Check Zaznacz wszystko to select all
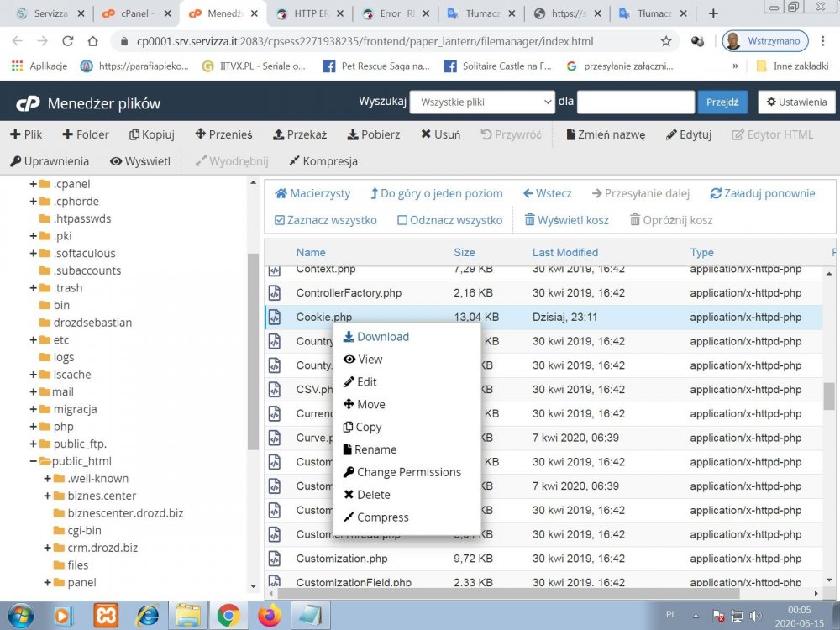 click(x=326, y=220)
